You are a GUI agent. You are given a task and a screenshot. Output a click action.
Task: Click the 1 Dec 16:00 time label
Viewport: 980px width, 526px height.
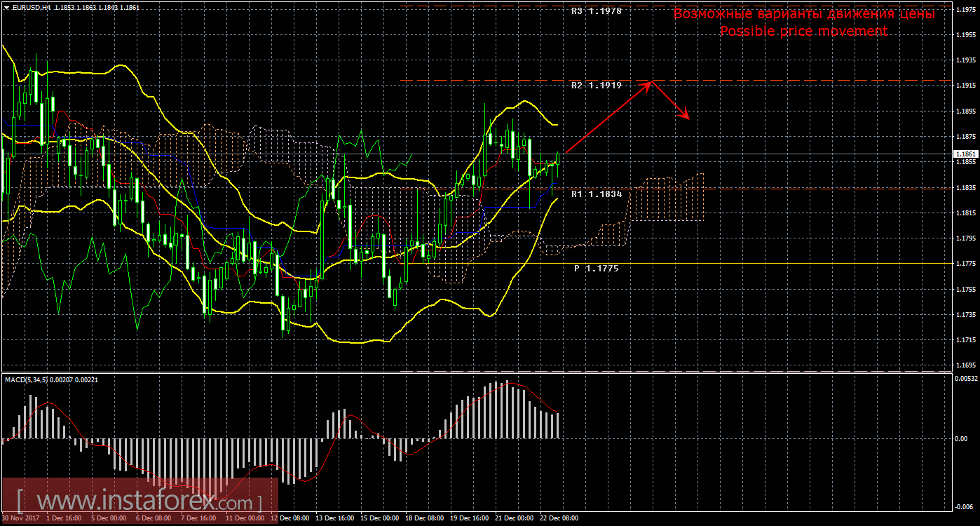pos(65,520)
